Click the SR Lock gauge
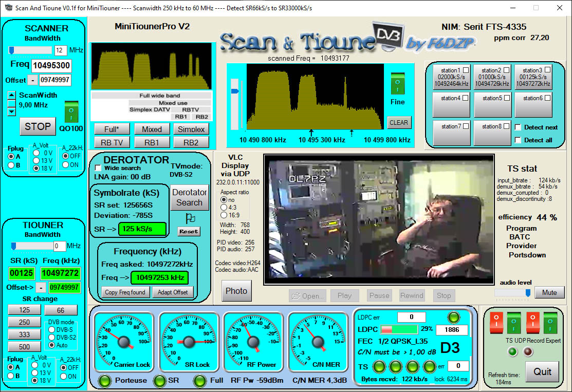This screenshot has height=392, width=572. [189, 342]
